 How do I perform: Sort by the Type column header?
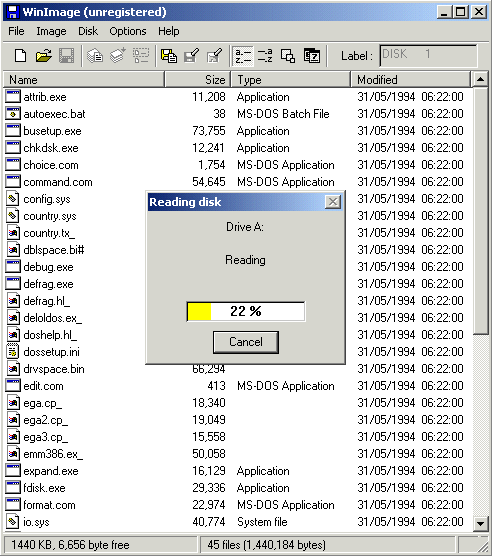click(x=291, y=79)
